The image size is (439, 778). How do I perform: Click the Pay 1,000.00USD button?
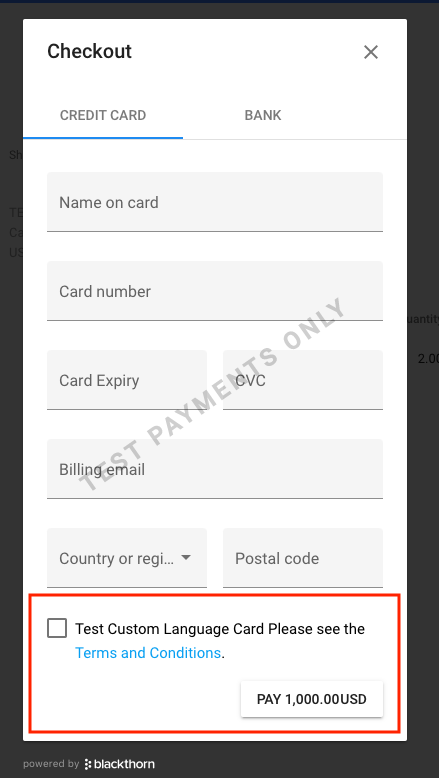coord(312,699)
